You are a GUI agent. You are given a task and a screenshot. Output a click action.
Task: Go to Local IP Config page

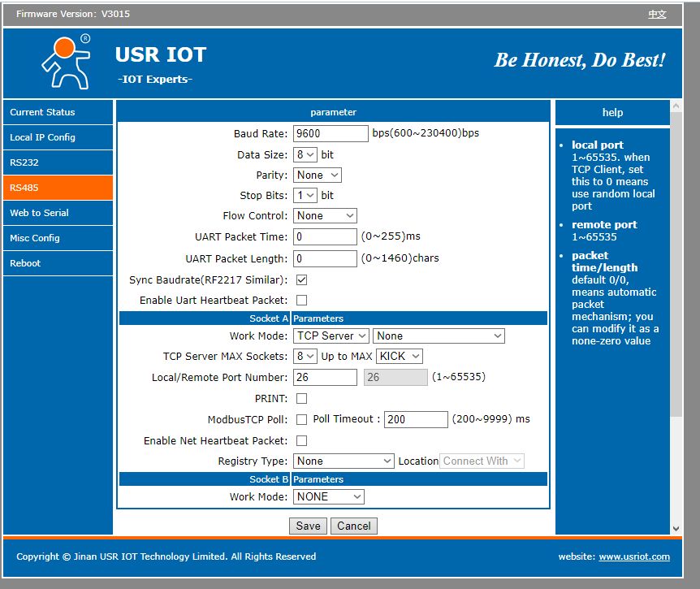[58, 137]
